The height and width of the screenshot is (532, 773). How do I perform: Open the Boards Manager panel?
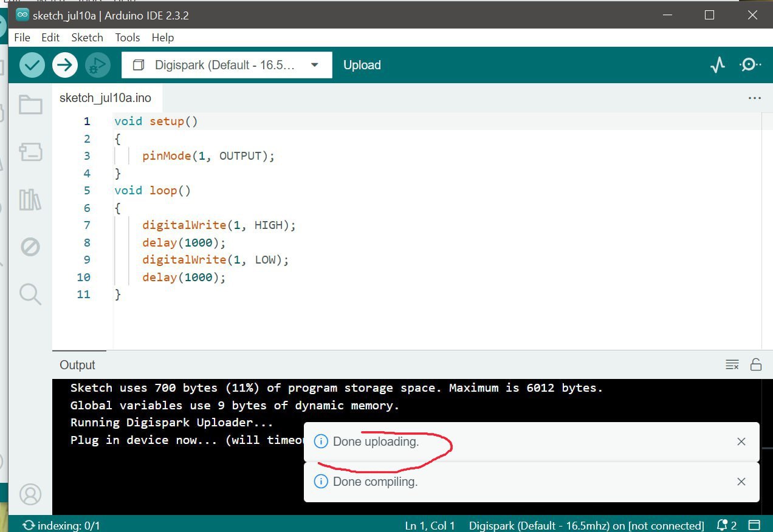click(30, 152)
